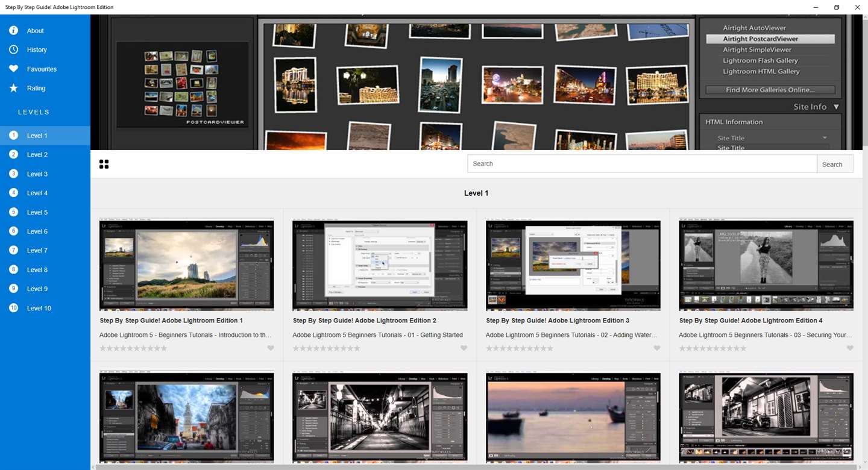Click the vertical scrollbar up arrow
868x470 pixels.
pyautogui.click(x=865, y=18)
